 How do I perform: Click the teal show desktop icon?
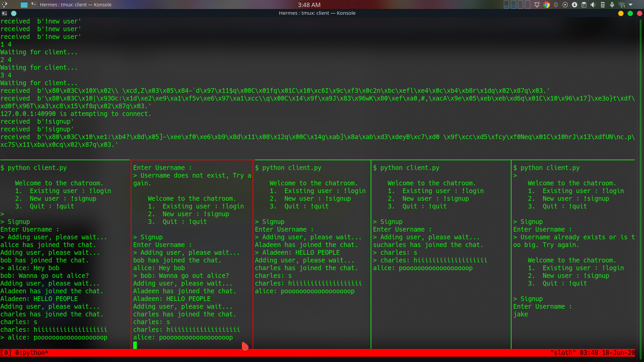click(24, 5)
